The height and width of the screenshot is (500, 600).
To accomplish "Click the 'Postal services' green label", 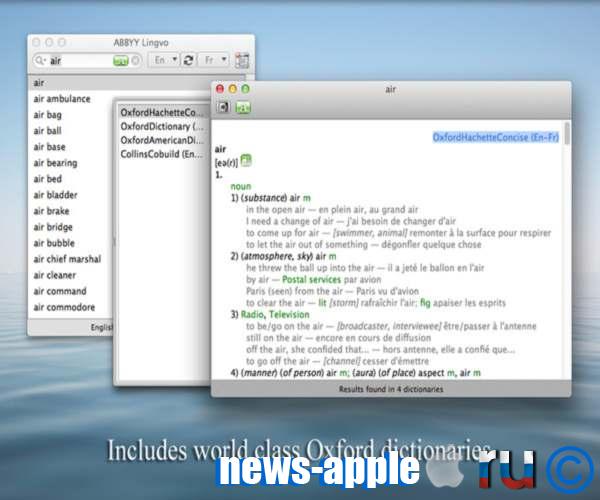I will tap(311, 280).
